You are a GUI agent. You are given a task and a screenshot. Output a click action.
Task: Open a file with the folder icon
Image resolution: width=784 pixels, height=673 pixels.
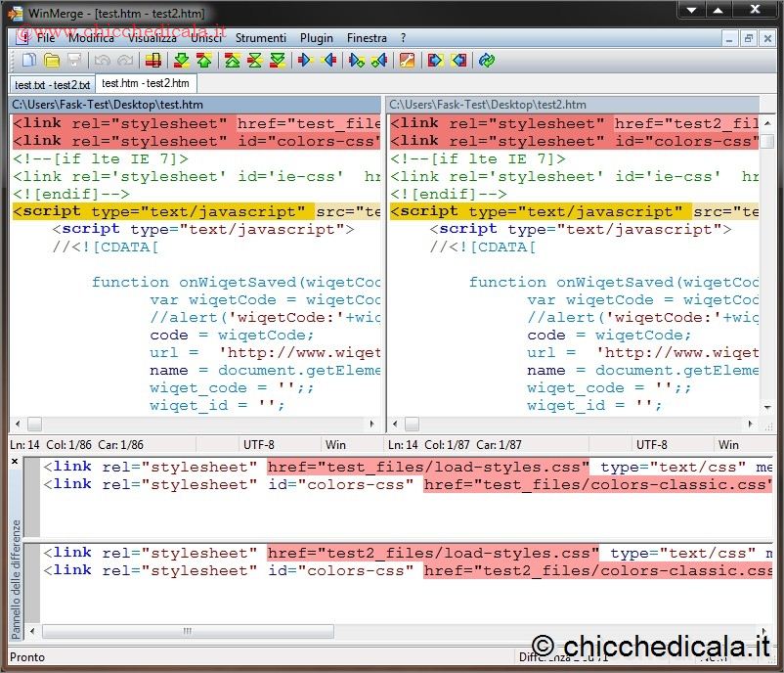point(51,61)
